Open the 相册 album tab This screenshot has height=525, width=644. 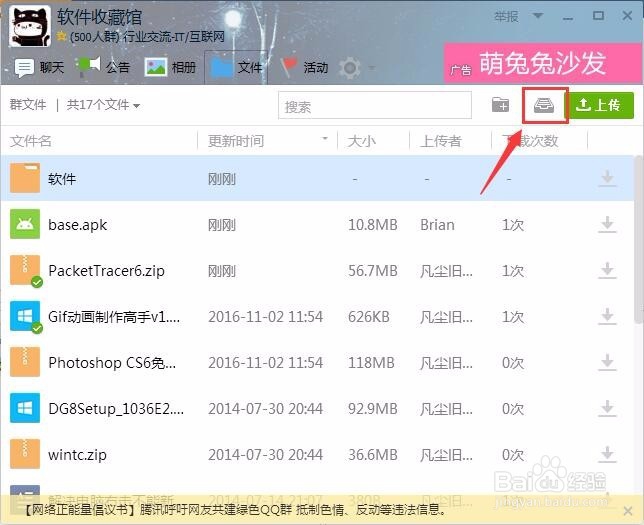[x=170, y=67]
